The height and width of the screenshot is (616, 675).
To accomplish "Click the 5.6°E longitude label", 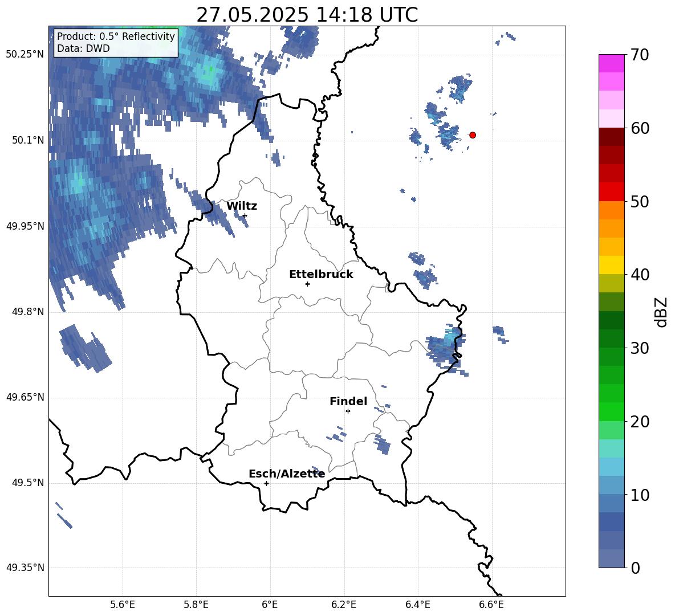I will pos(123,605).
